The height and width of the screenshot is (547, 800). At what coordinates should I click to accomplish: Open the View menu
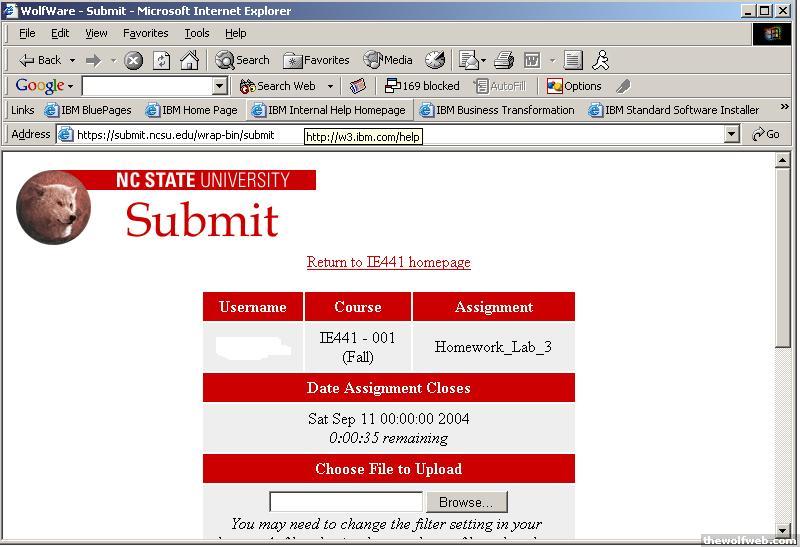click(x=96, y=33)
